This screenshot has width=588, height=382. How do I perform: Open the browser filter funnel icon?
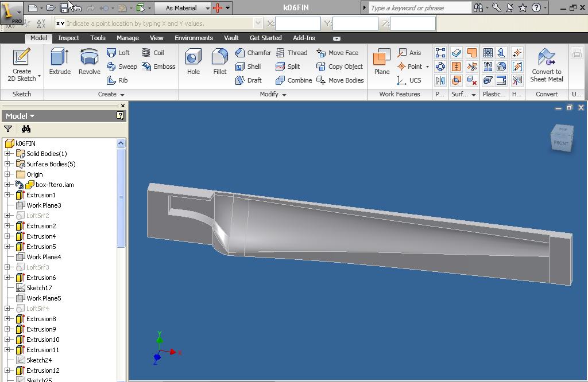tap(8, 129)
